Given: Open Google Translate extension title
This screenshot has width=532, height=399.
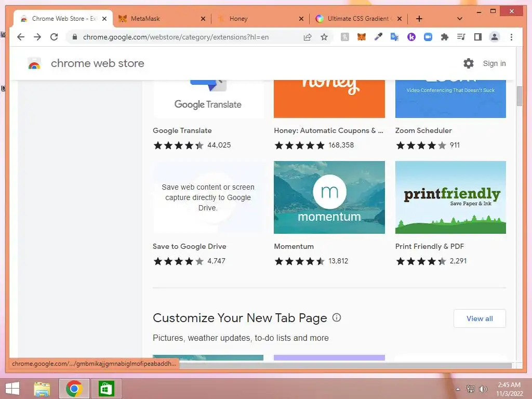Looking at the screenshot, I should point(182,130).
